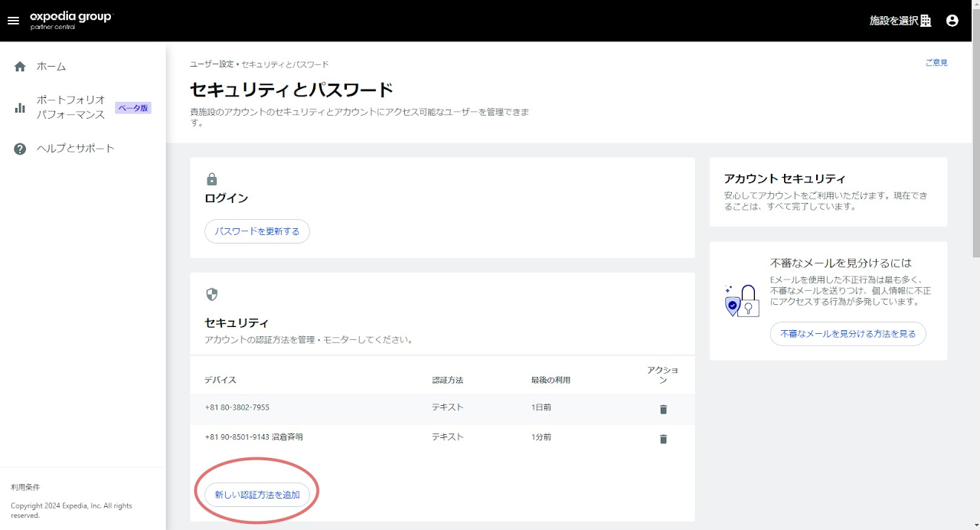Open the hamburger navigation menu
Screen dimensions: 980x530
click(13, 21)
